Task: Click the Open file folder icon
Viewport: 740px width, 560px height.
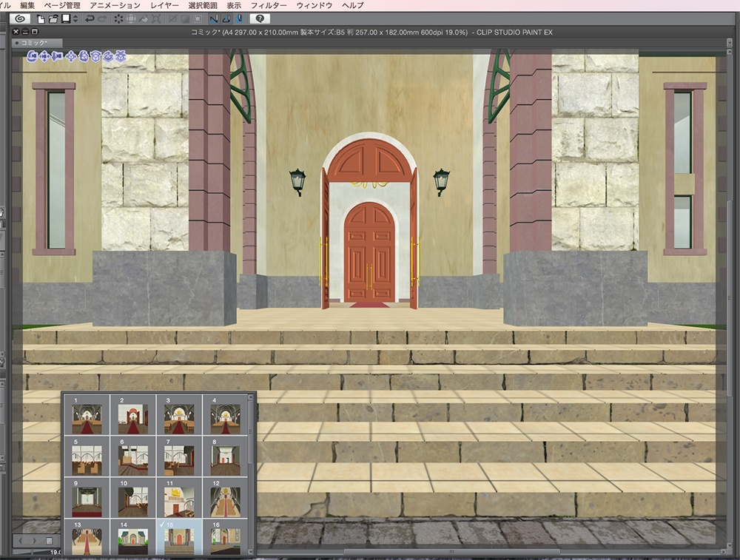Action: (53, 19)
